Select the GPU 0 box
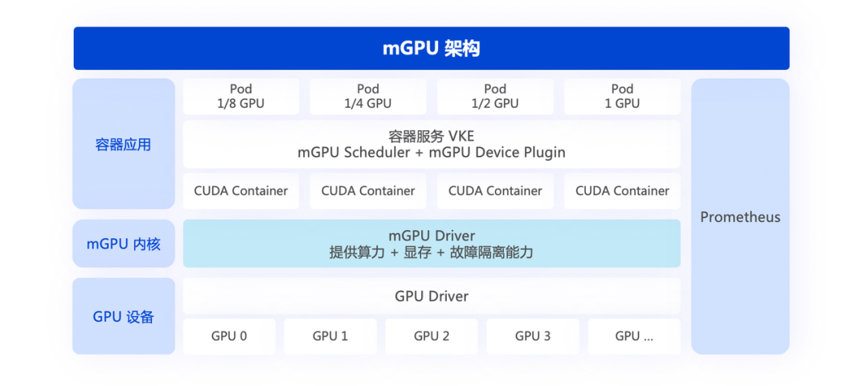868x386 pixels. (x=229, y=336)
